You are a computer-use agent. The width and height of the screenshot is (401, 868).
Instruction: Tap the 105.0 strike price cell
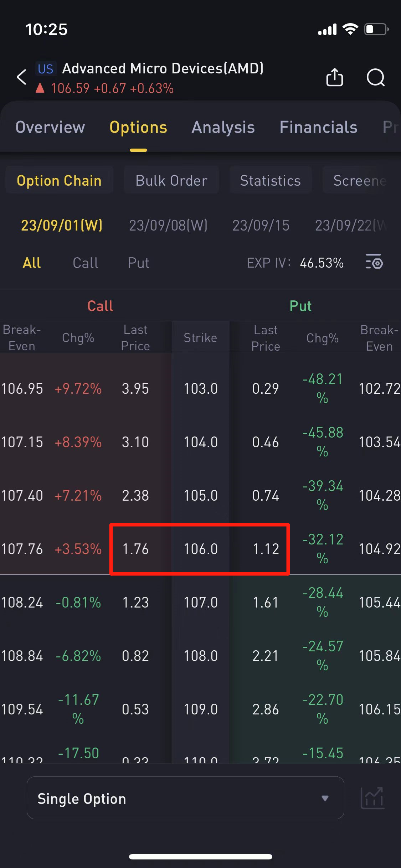(x=201, y=495)
